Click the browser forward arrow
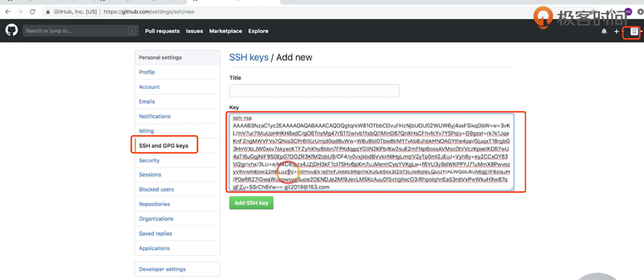Viewport: 644px width, 280px height. pyautogui.click(x=20, y=12)
